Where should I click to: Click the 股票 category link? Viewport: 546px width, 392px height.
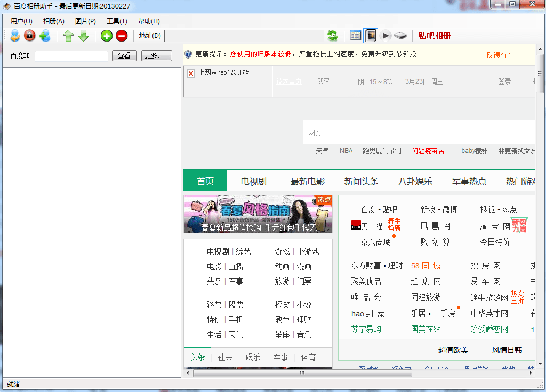(236, 305)
